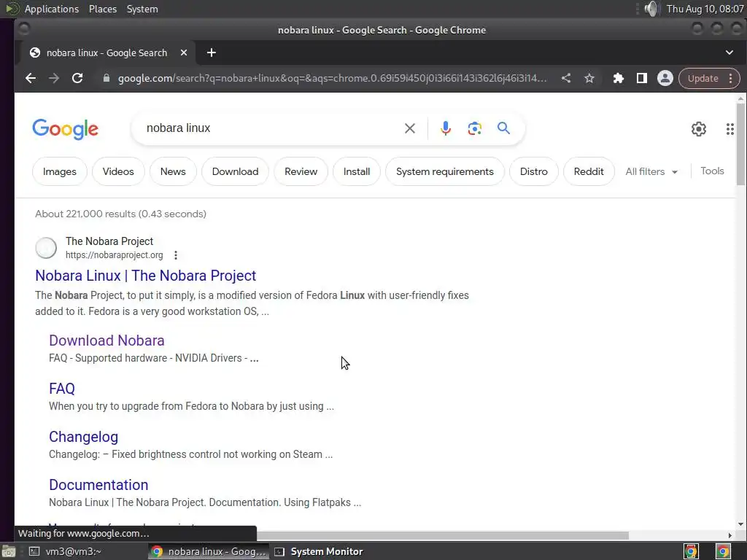Share this page via share icon
747x560 pixels.
(566, 78)
